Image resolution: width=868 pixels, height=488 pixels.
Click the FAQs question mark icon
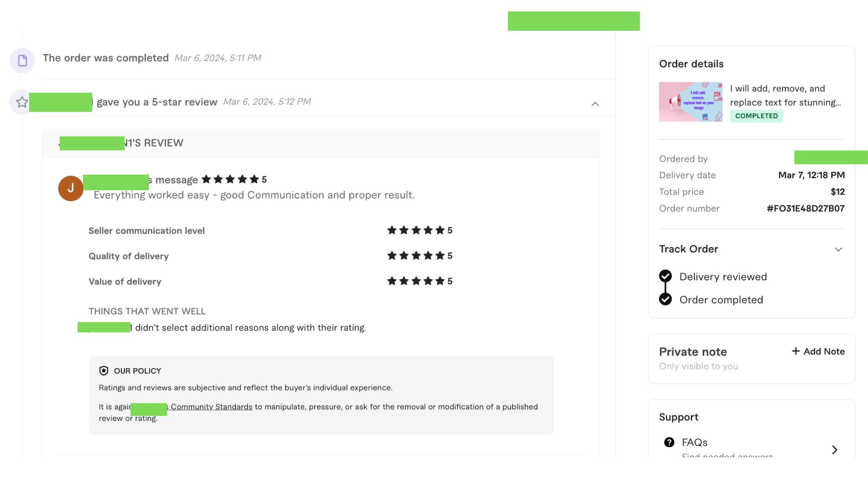point(669,442)
